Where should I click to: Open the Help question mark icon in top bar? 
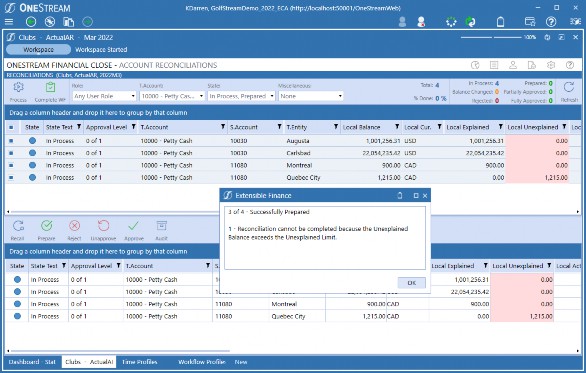pyautogui.click(x=551, y=22)
